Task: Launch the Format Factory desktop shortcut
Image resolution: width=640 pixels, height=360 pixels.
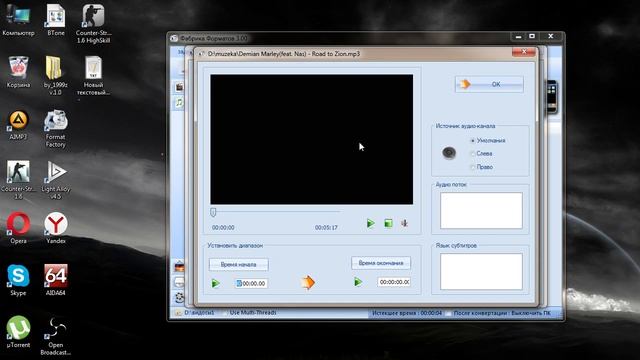Action: pos(56,128)
